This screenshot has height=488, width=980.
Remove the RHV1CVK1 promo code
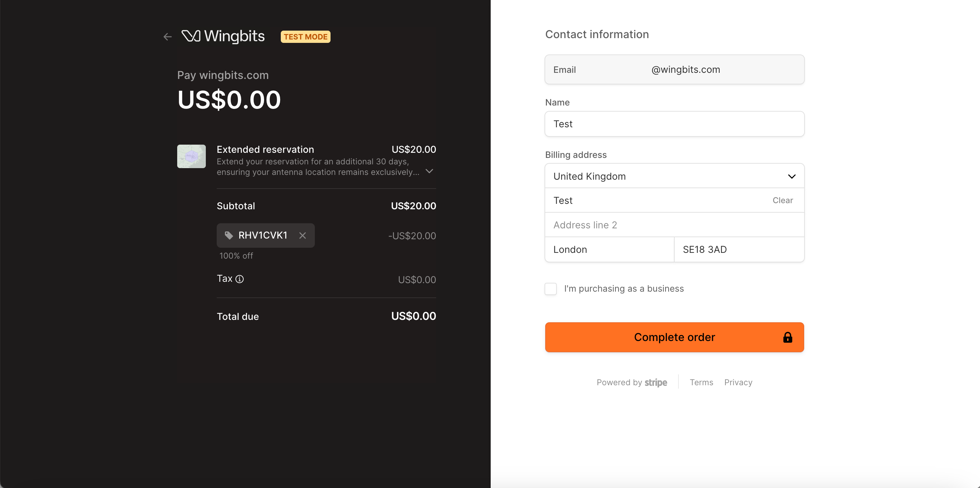coord(303,235)
